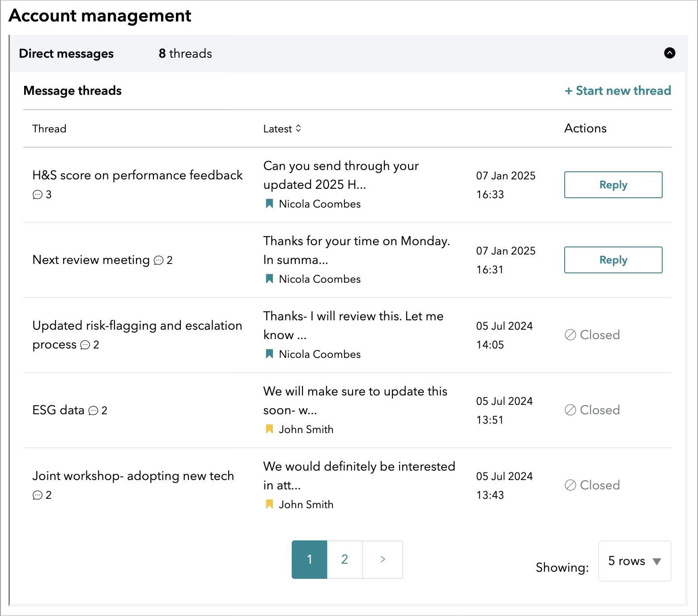Open the 5 rows dropdown

634,561
